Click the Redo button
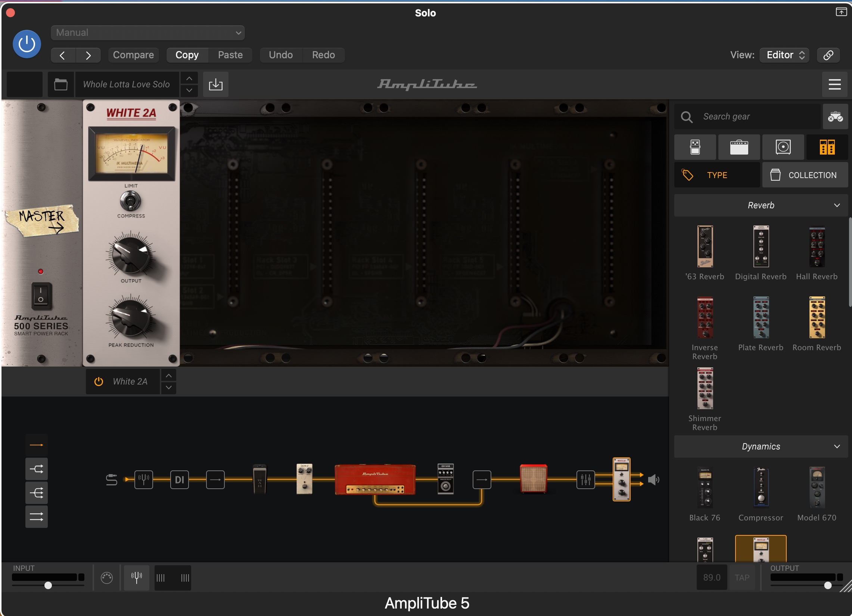The height and width of the screenshot is (616, 852). (323, 55)
